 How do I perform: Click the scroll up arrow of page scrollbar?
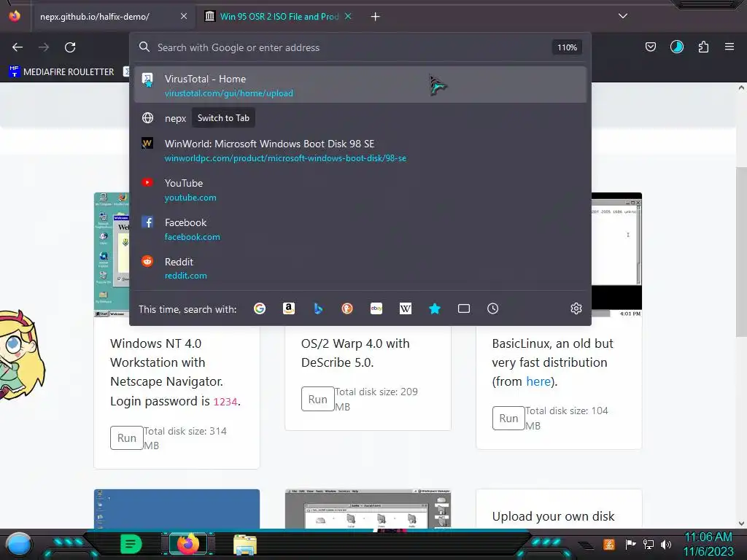[741, 88]
